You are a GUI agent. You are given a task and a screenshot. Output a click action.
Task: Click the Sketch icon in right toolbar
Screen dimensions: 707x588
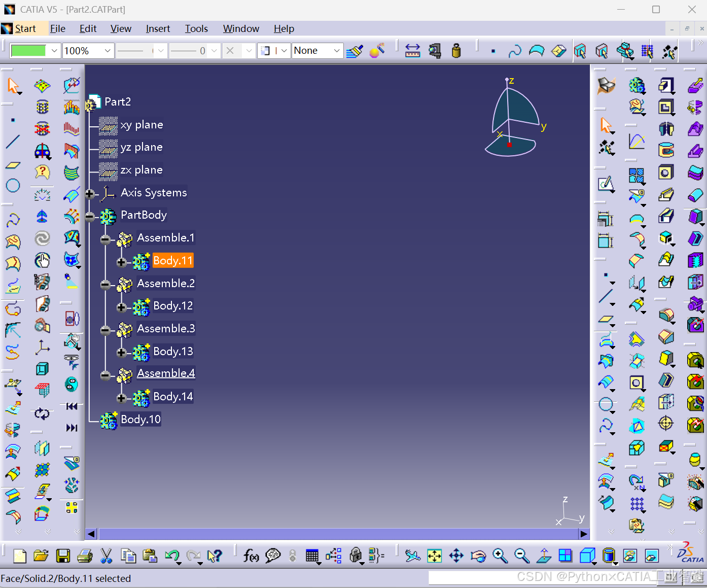coord(606,184)
